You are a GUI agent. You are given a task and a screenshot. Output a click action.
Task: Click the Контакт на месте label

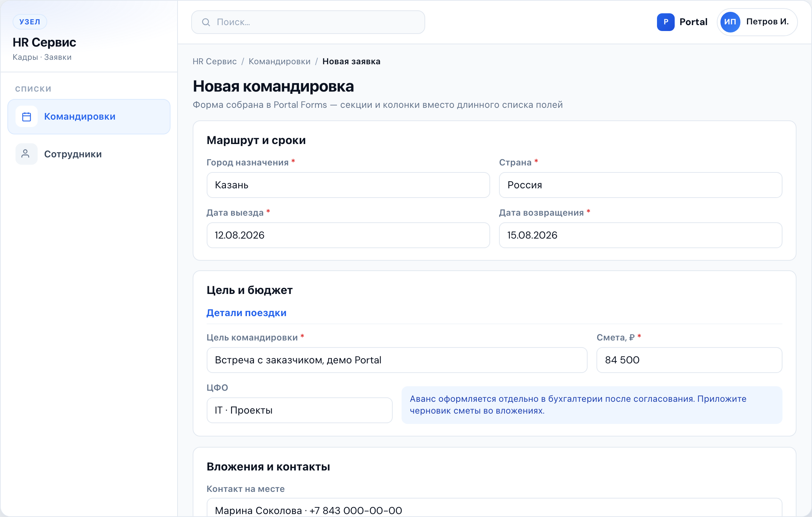(x=246, y=489)
